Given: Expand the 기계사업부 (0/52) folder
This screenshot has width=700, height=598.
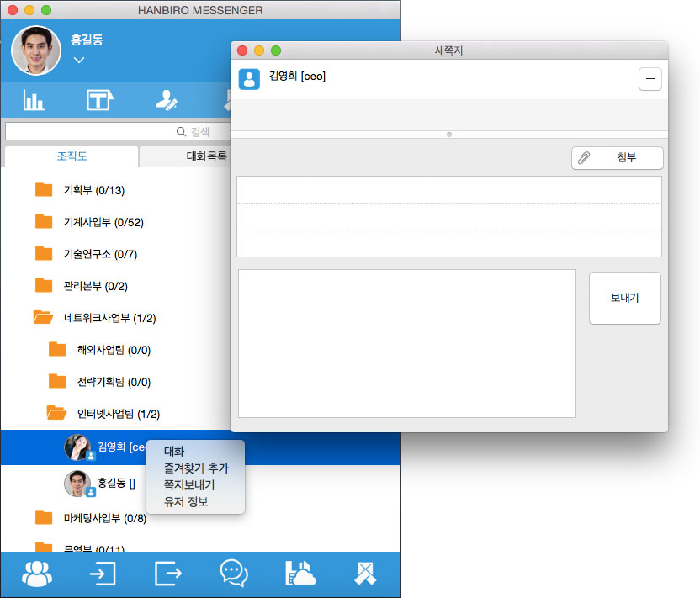Looking at the screenshot, I should (x=44, y=221).
